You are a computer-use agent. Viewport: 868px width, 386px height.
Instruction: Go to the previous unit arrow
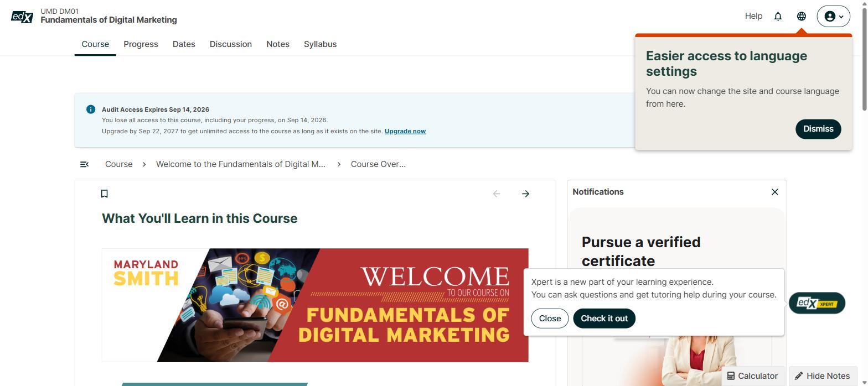point(497,194)
